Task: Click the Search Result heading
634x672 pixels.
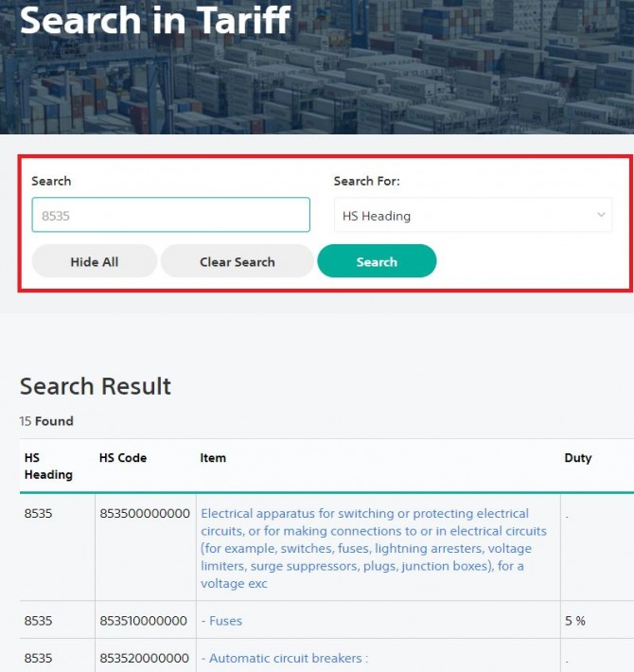Action: point(96,386)
